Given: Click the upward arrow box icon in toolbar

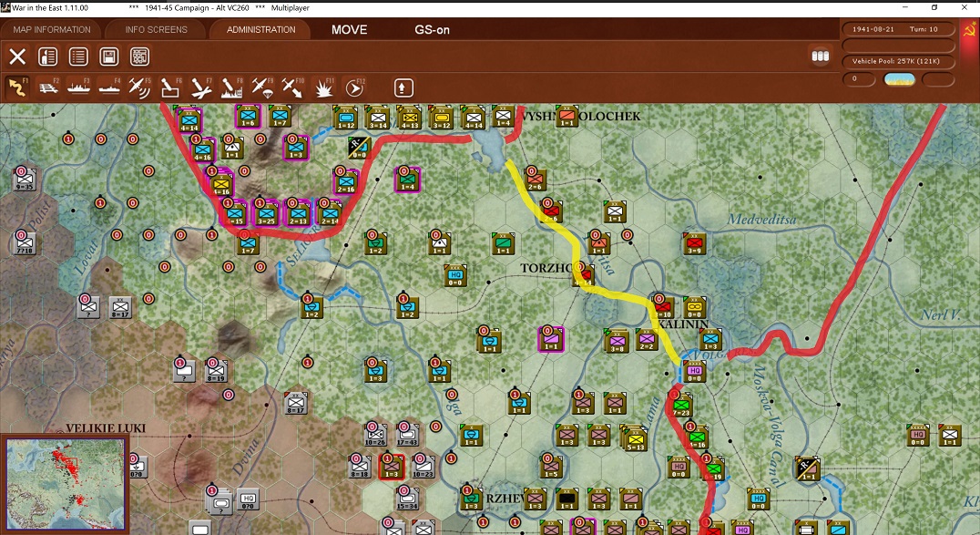Looking at the screenshot, I should [403, 87].
